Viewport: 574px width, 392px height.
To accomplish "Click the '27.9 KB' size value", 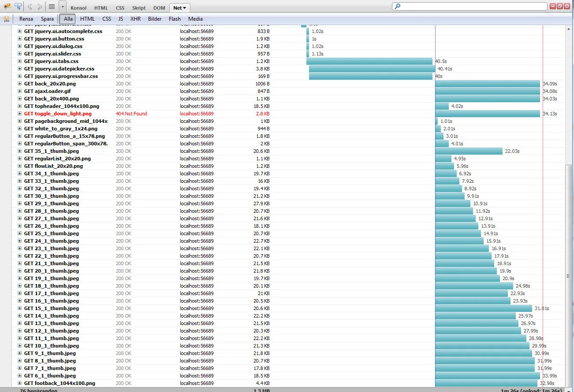I will 262,203.
